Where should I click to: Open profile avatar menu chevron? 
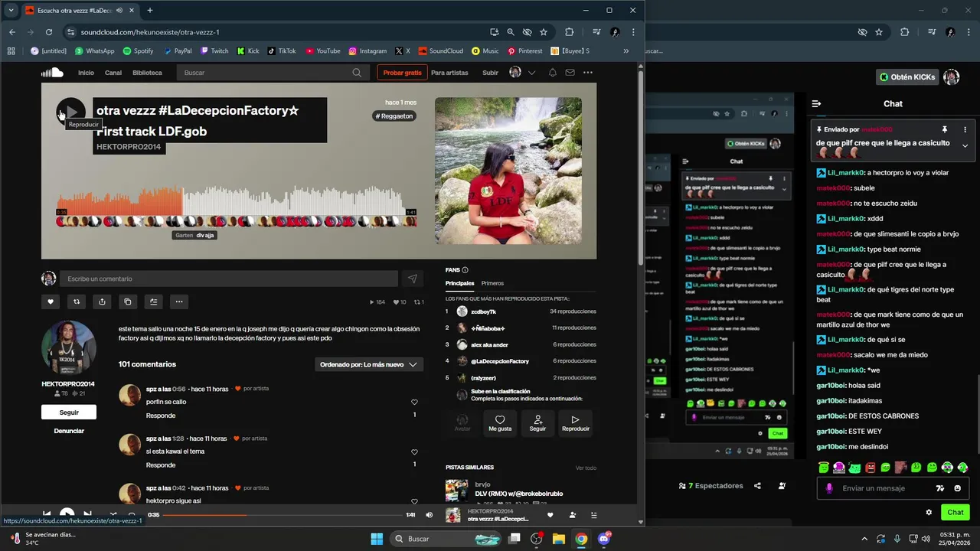531,73
